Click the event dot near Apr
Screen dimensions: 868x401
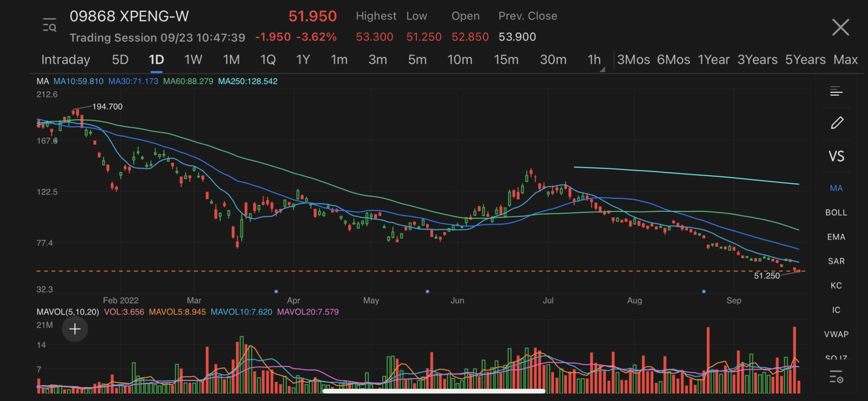pyautogui.click(x=276, y=291)
